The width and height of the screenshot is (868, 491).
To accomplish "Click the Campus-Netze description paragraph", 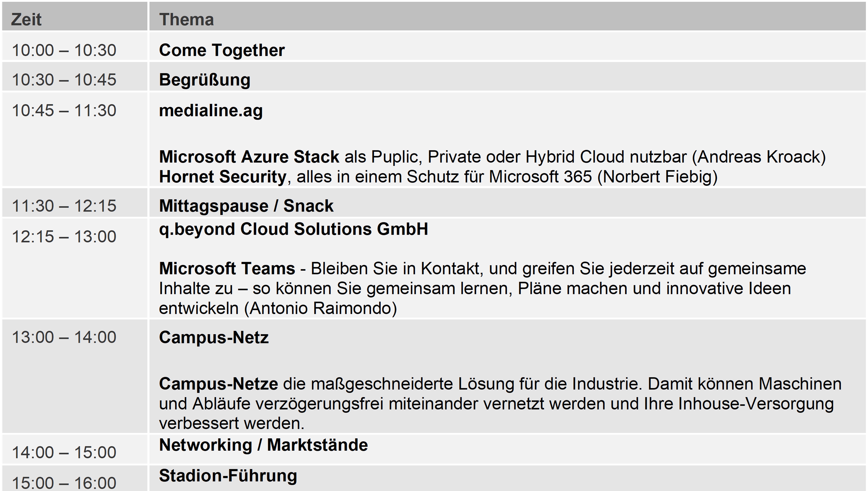I will tap(500, 404).
